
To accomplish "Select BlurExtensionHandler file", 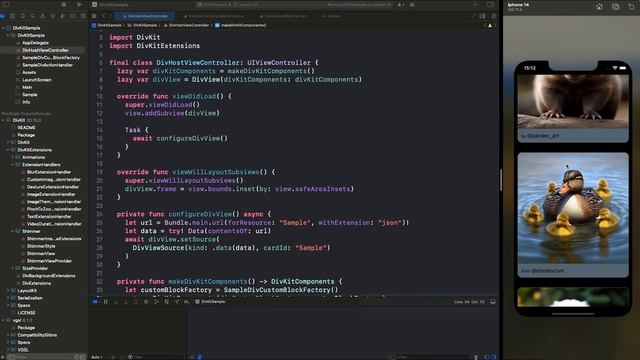I will click(x=49, y=172).
